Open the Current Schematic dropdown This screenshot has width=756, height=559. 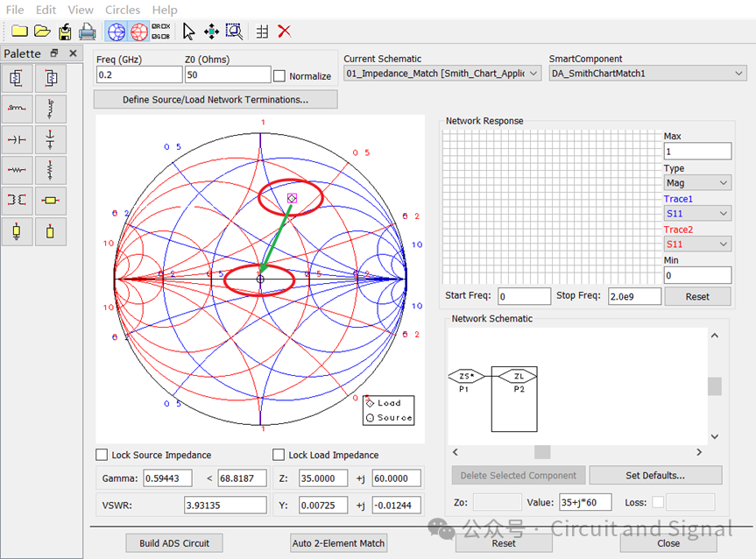(442, 74)
